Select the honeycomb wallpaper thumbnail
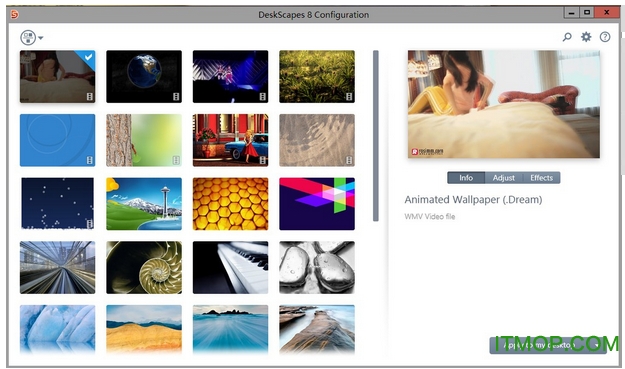 coord(230,204)
